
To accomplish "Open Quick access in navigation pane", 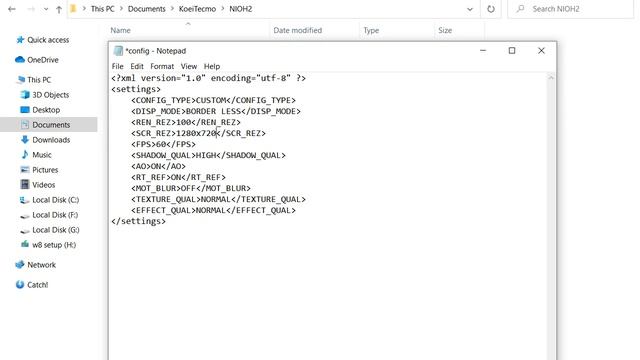I will 48,40.
